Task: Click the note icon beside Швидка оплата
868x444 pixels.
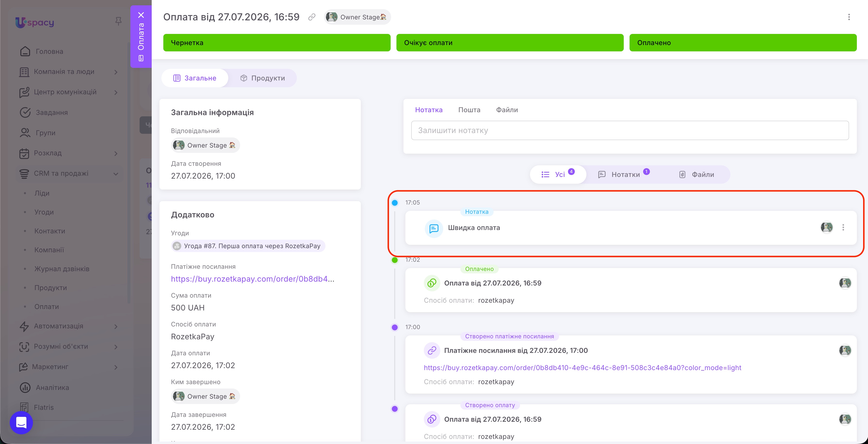Action: [x=434, y=228]
